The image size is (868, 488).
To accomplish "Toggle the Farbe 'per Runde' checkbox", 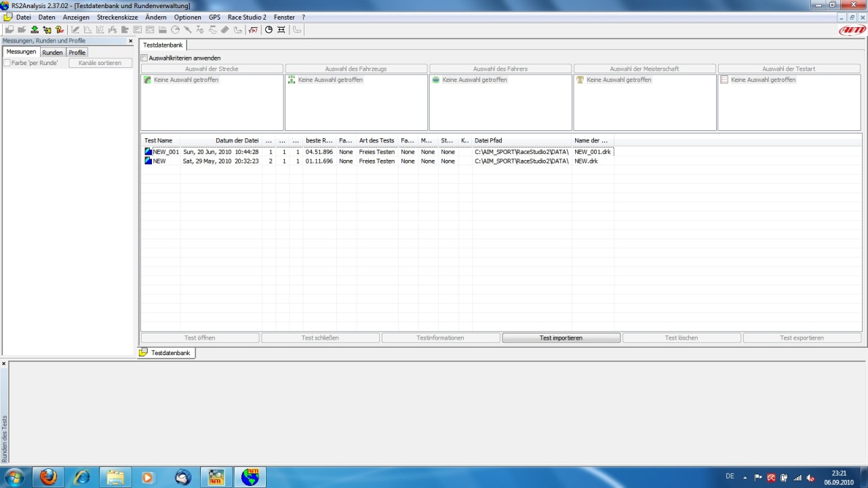I will [7, 63].
